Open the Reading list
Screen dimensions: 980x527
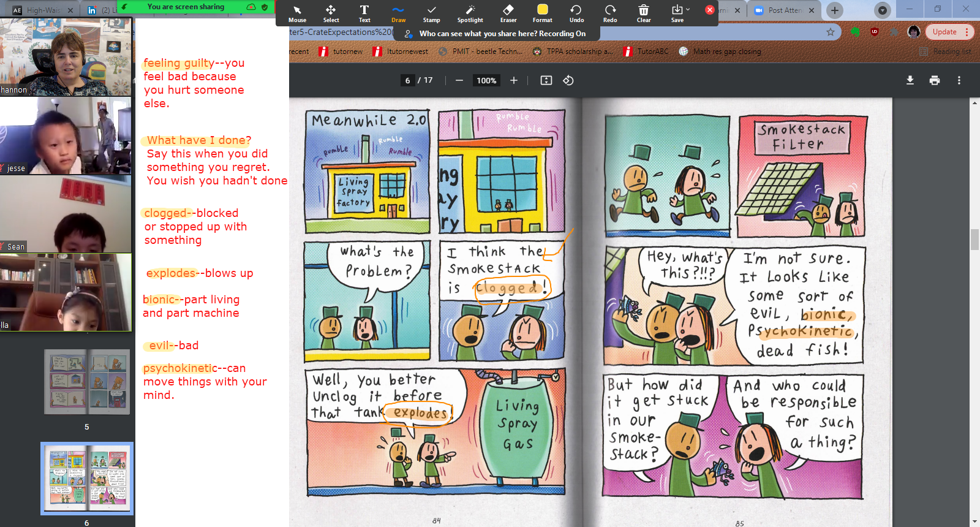[x=945, y=51]
